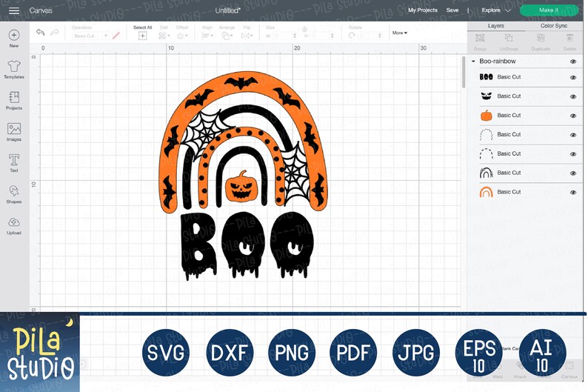The height and width of the screenshot is (392, 588).
Task: Hide the pumpkin face layer
Action: tap(573, 97)
